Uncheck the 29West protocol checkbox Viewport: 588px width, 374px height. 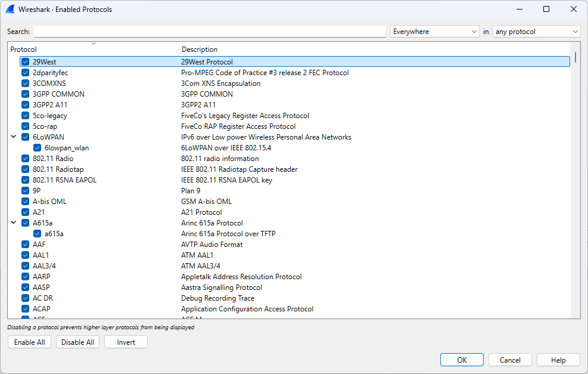tap(25, 61)
